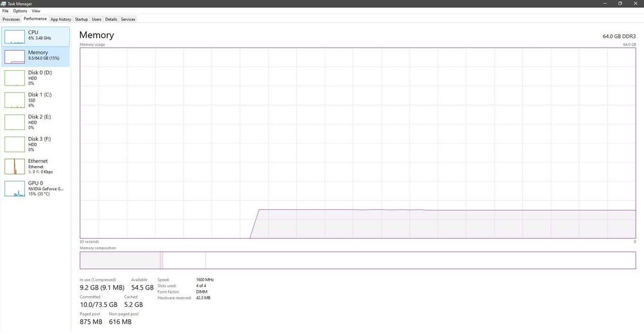Click the Memory composition label
Viewport: 644px width, 334px height.
pyautogui.click(x=98, y=248)
